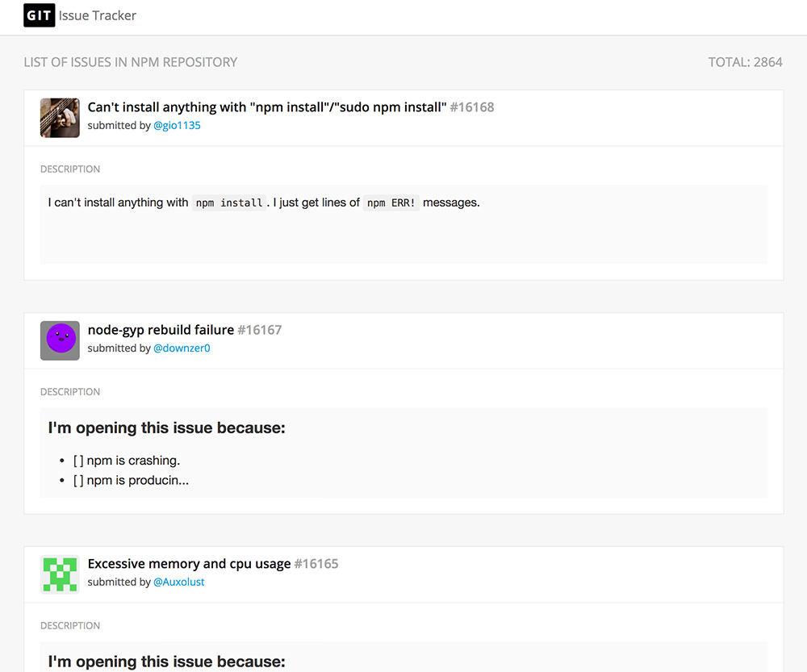
Task: Open downzer0's purple face avatar
Action: (x=60, y=340)
